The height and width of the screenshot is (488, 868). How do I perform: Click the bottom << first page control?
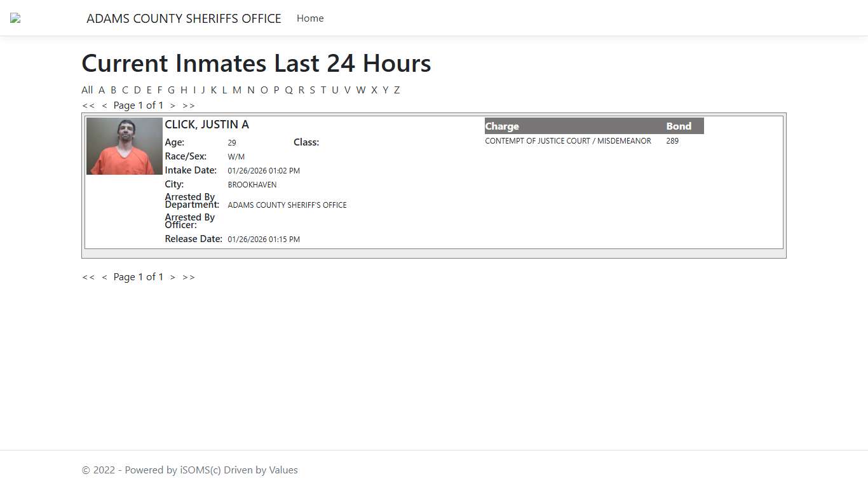tap(88, 277)
